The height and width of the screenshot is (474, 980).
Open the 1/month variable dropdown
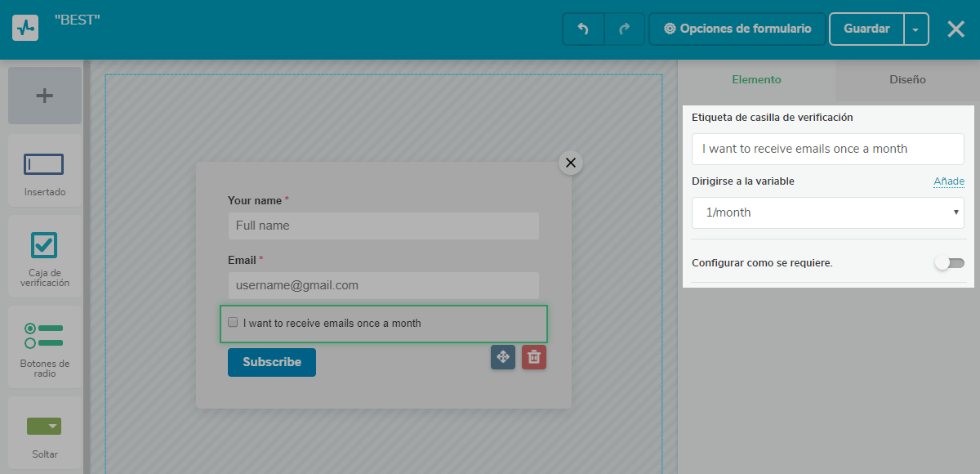(827, 212)
